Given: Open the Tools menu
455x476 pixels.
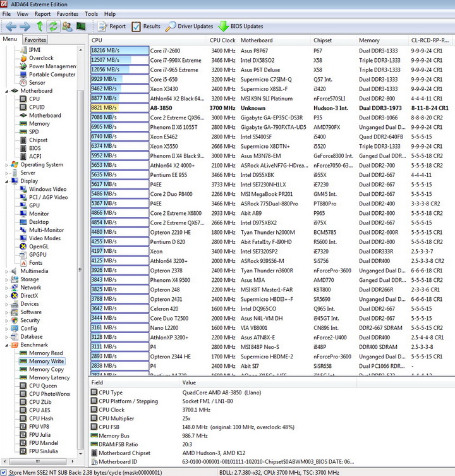Looking at the screenshot, I should pyautogui.click(x=92, y=14).
